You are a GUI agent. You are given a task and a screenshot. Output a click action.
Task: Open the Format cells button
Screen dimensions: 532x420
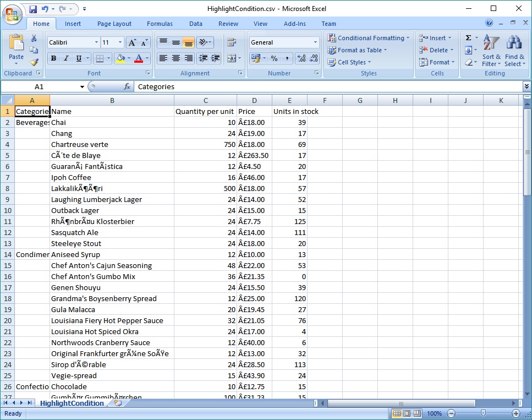tap(437, 62)
